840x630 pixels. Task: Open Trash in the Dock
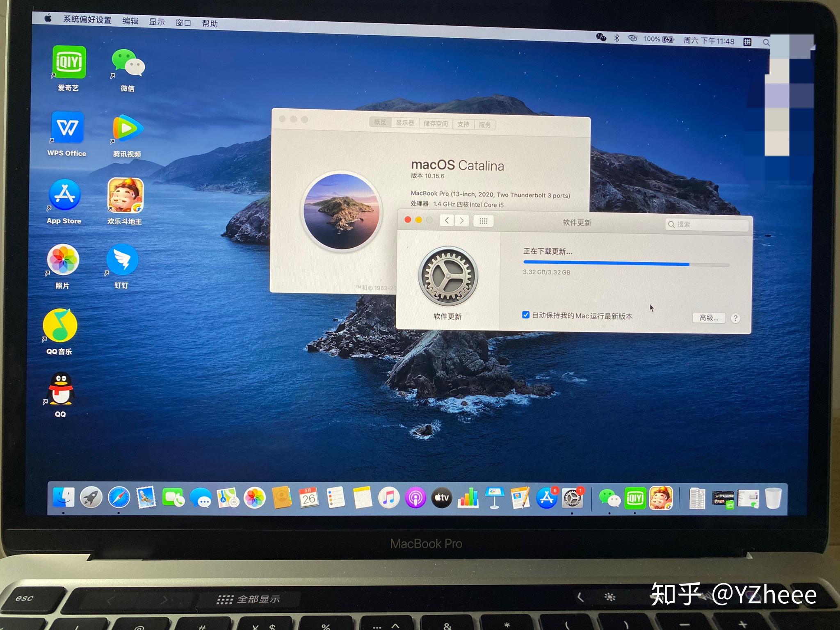(x=773, y=498)
